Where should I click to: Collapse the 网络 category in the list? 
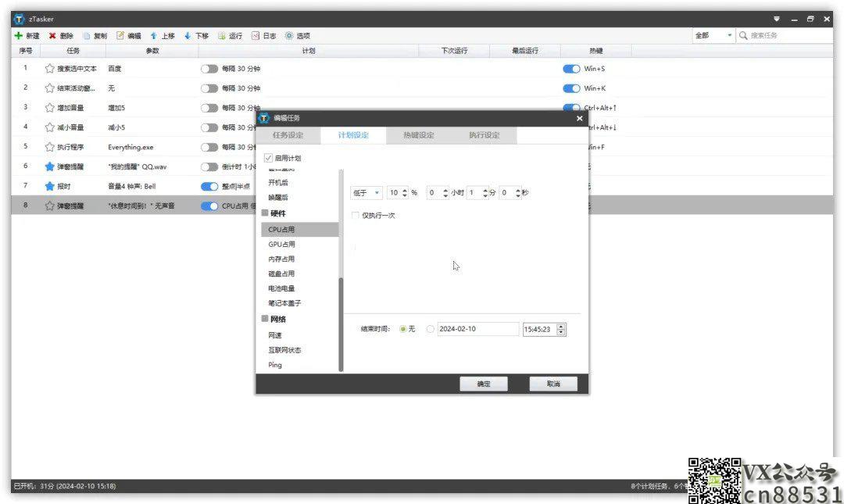[x=265, y=319]
